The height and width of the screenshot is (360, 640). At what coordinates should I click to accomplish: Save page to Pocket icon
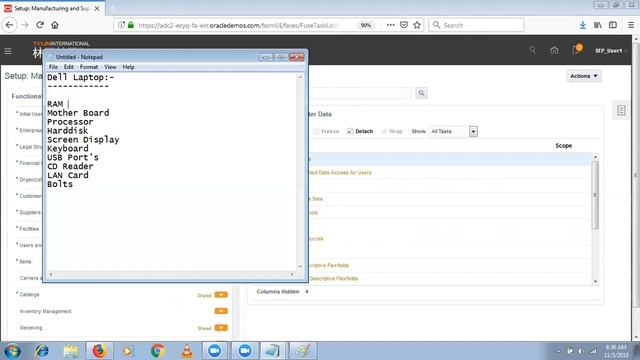[x=404, y=25]
